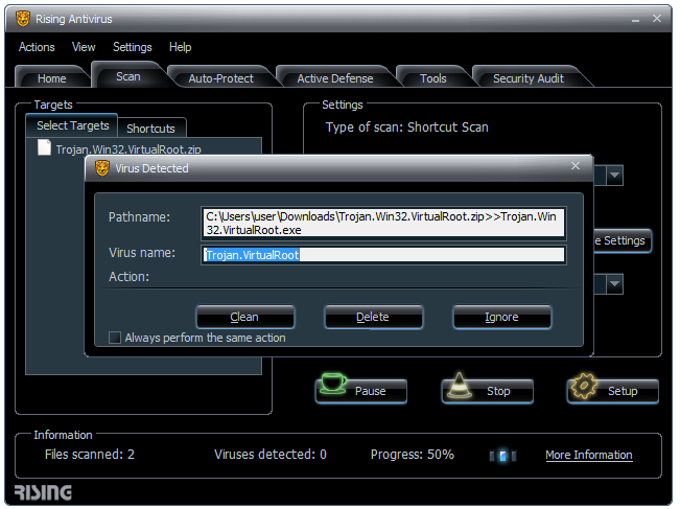Click the Viruses detected: 0 text

(x=270, y=454)
